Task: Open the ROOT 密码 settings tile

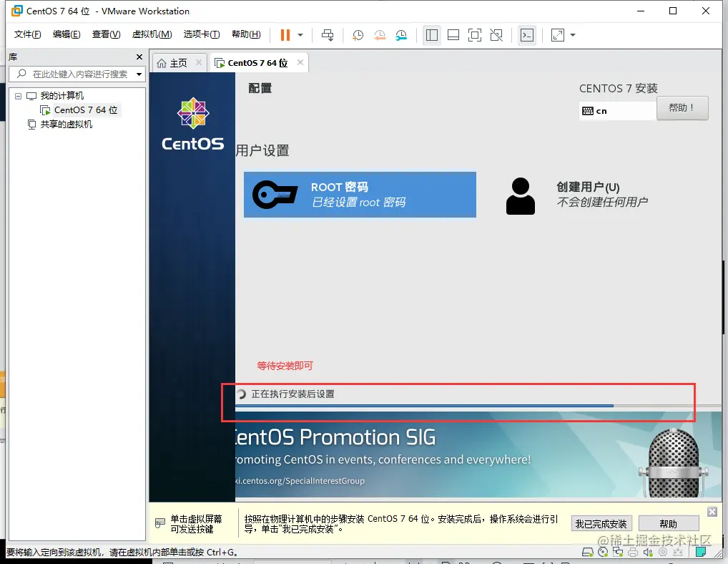Action: tap(360, 195)
